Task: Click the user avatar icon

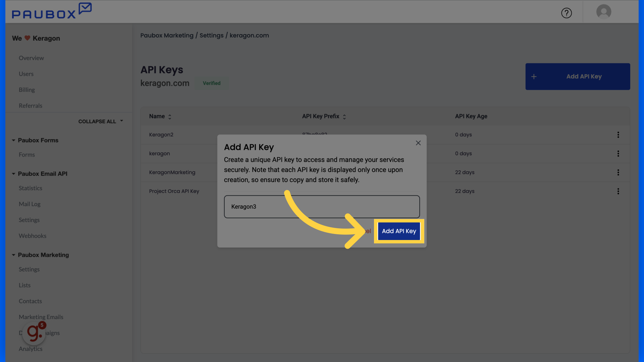Action: click(x=603, y=12)
